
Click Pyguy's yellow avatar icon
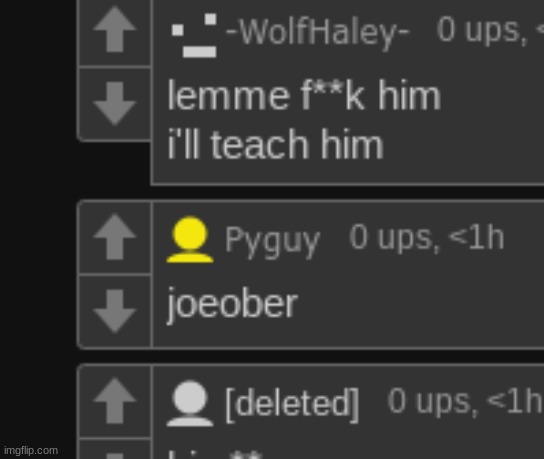190,239
